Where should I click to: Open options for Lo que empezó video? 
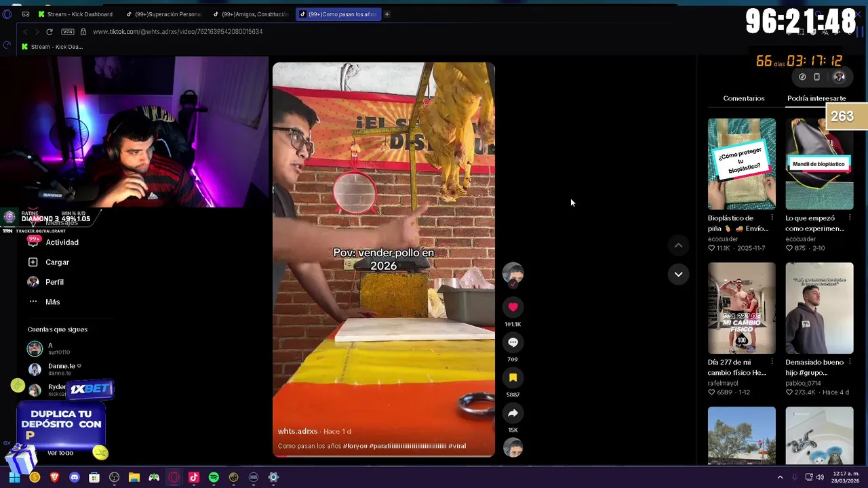pyautogui.click(x=850, y=218)
